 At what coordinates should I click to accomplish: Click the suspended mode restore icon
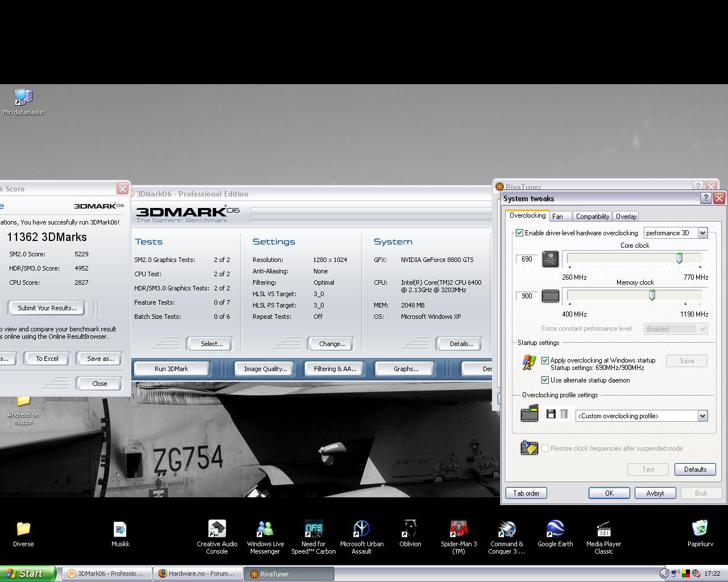530,448
